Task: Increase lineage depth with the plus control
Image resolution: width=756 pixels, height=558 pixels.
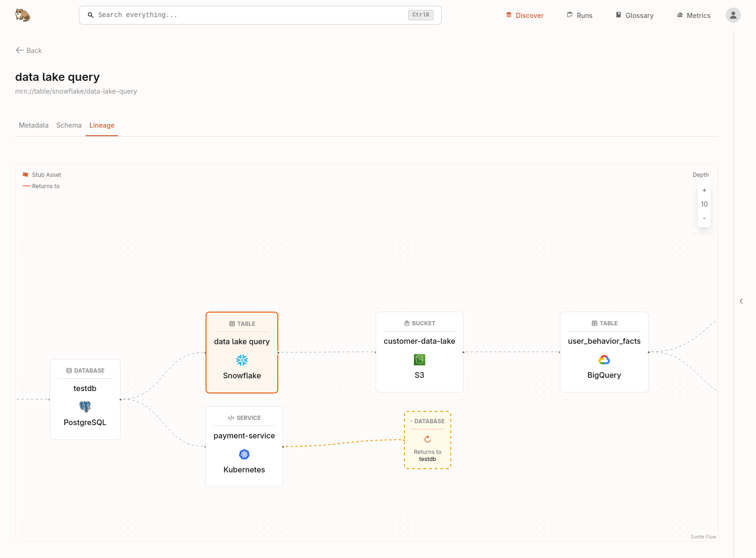Action: pos(704,190)
